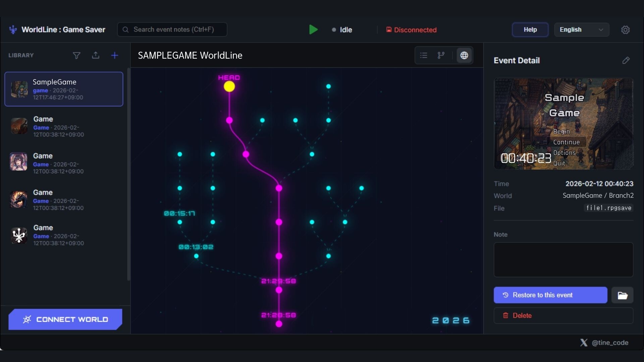Open the English language dropdown
This screenshot has width=644, height=362.
pos(581,30)
